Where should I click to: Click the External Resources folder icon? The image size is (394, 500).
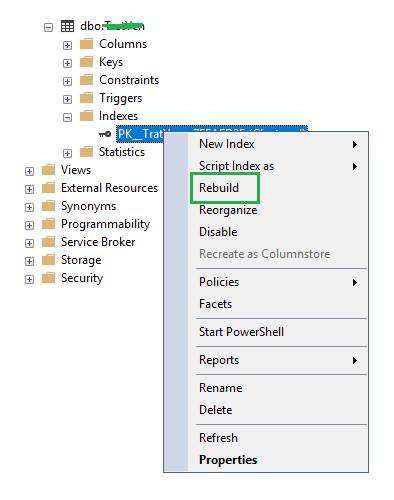[x=48, y=188]
